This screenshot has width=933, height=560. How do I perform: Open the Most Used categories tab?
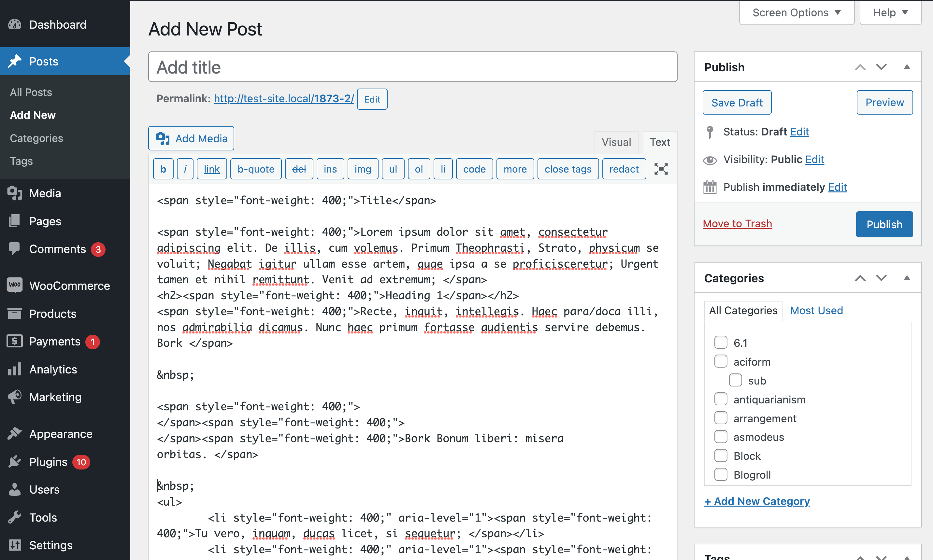point(816,311)
